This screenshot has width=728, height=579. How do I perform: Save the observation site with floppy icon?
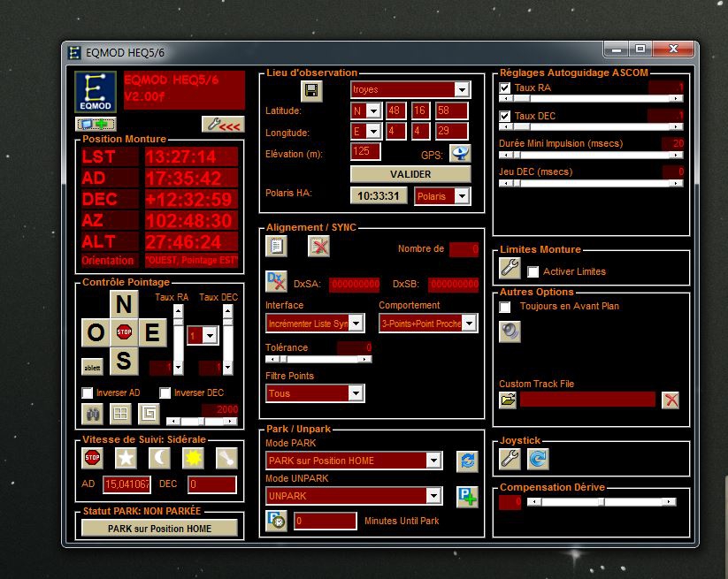[x=311, y=90]
